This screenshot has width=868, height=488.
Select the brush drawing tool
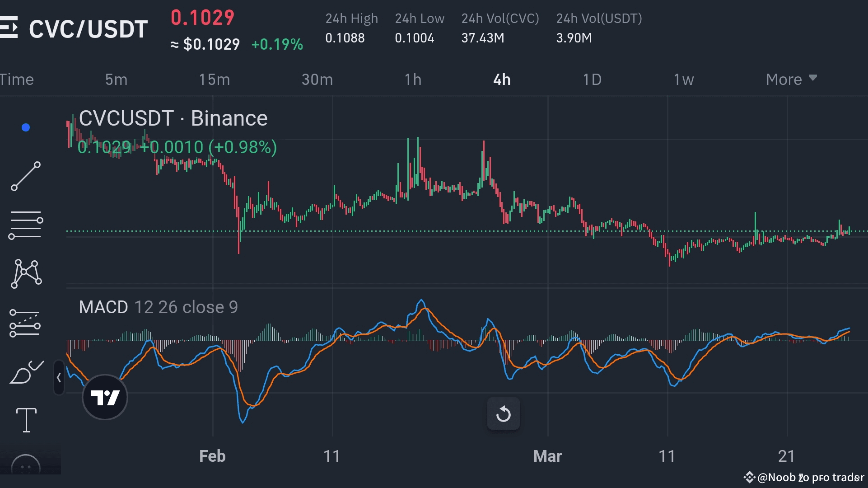pos(26,373)
